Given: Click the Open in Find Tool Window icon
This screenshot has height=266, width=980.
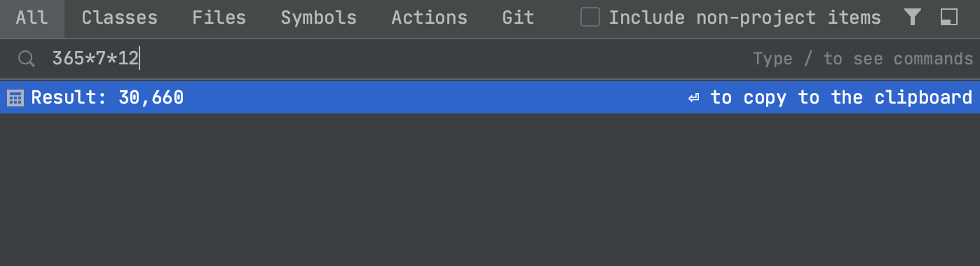Looking at the screenshot, I should [x=949, y=17].
